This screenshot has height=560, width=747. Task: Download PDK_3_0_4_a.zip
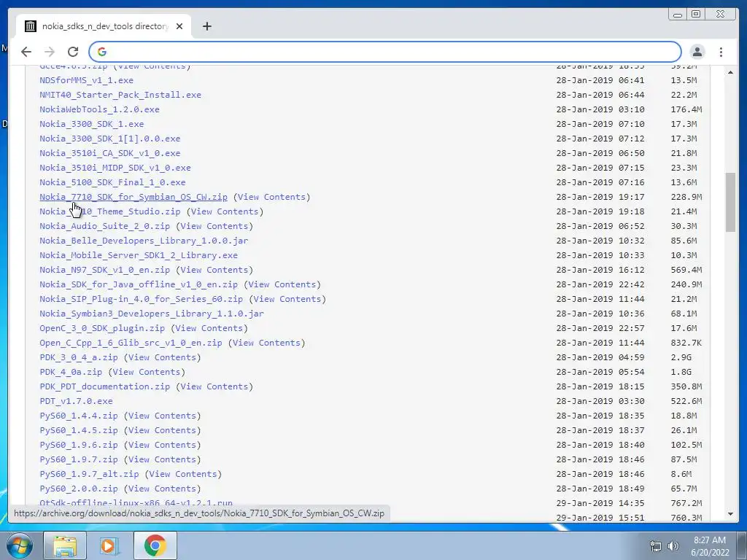click(x=79, y=357)
